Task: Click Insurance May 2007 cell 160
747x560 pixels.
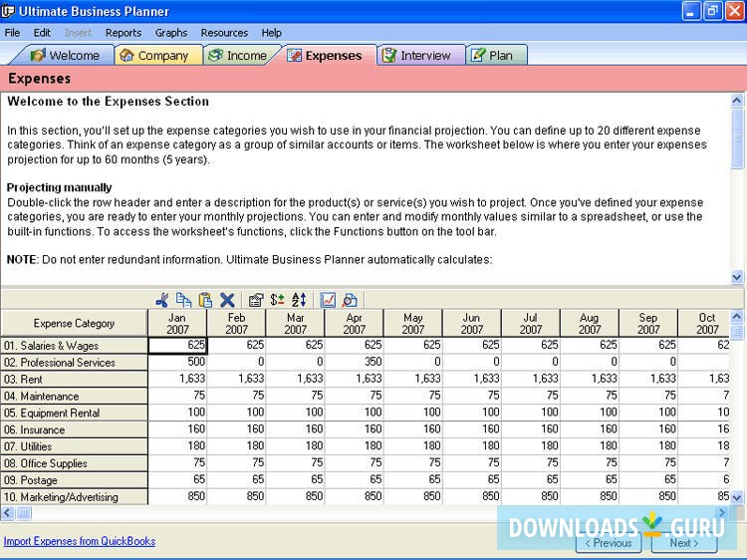Action: click(413, 428)
